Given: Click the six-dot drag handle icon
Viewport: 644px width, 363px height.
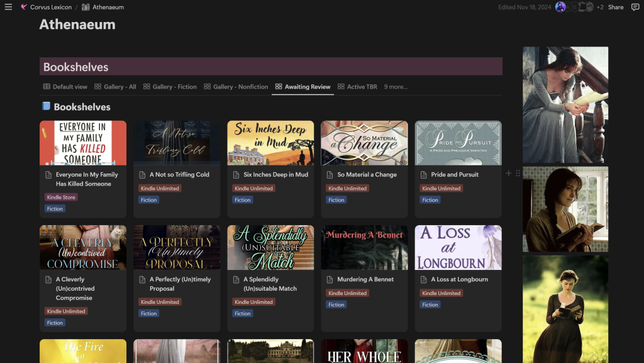Looking at the screenshot, I should (x=518, y=173).
